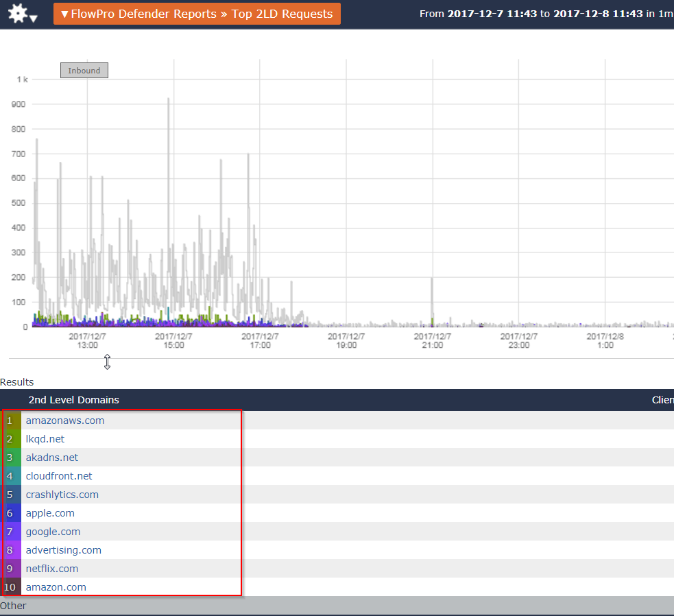Viewport: 674px width, 616px height.
Task: Click rank 6 color swatch for apple.com
Action: coord(11,512)
